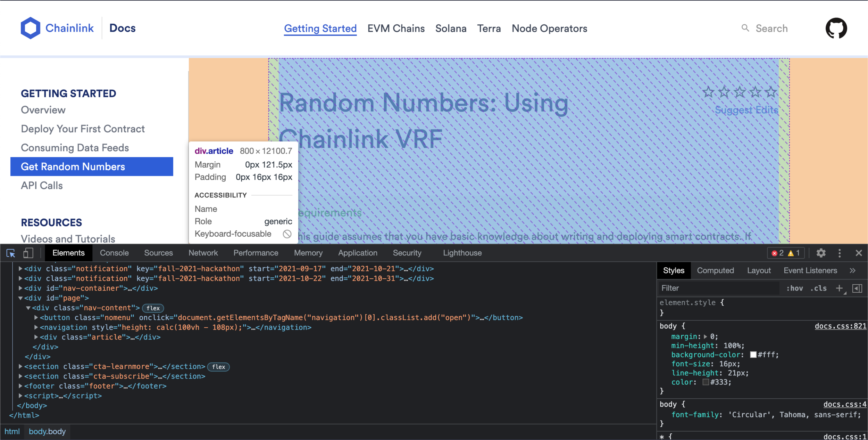Switch to the Console tab
This screenshot has width=868, height=440.
click(114, 253)
